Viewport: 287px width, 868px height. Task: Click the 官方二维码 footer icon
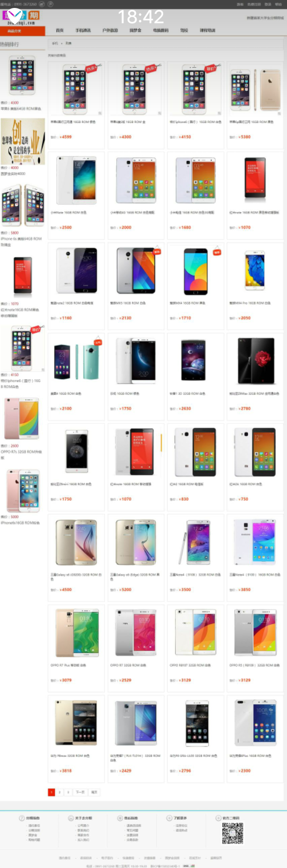coord(218,818)
